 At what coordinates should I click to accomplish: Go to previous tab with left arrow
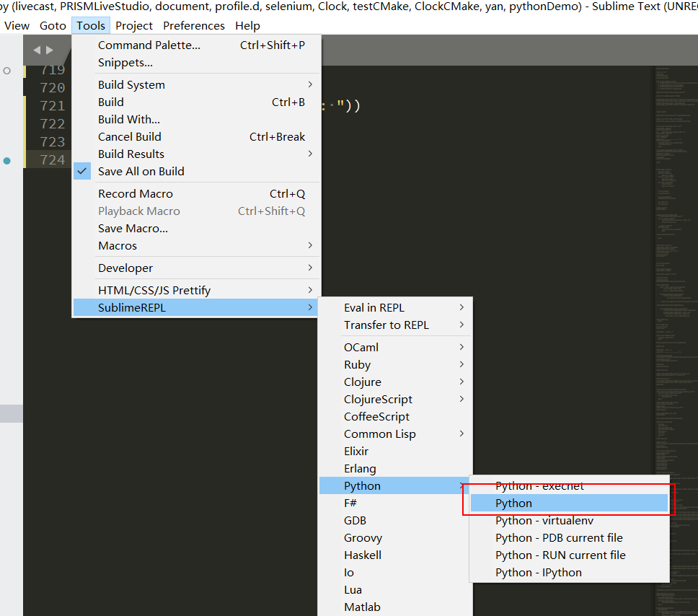click(x=37, y=50)
